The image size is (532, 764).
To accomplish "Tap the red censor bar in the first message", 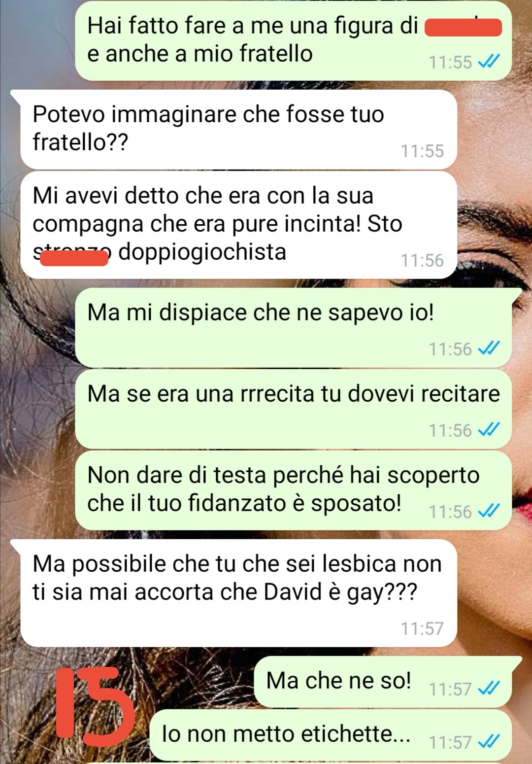I will pyautogui.click(x=463, y=27).
